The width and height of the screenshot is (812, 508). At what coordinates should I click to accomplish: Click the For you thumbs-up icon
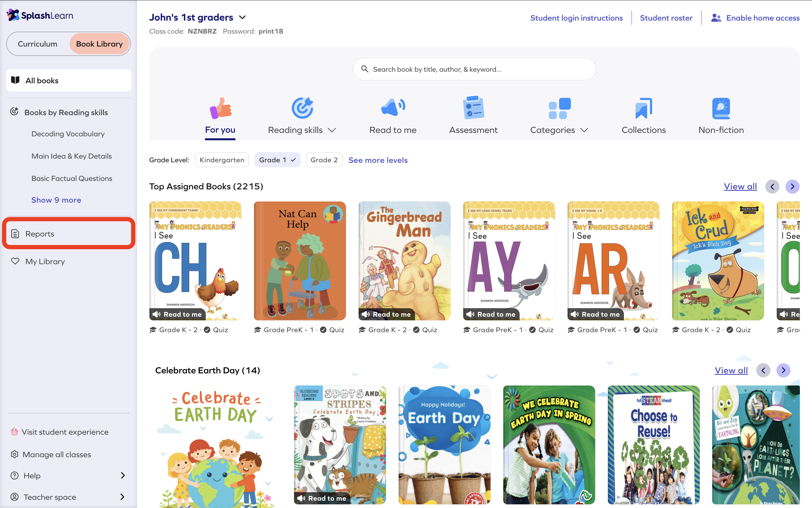coord(220,108)
